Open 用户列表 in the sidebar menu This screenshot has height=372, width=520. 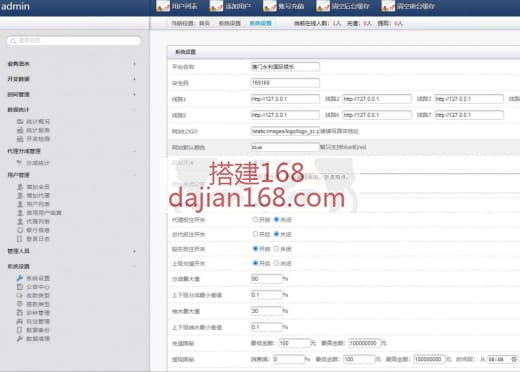click(38, 204)
